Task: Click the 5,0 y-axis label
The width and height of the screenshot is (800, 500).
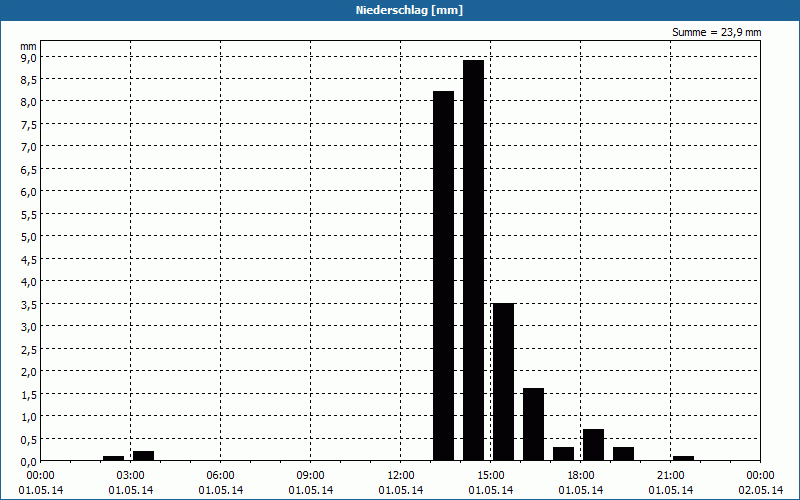Action: click(x=28, y=237)
